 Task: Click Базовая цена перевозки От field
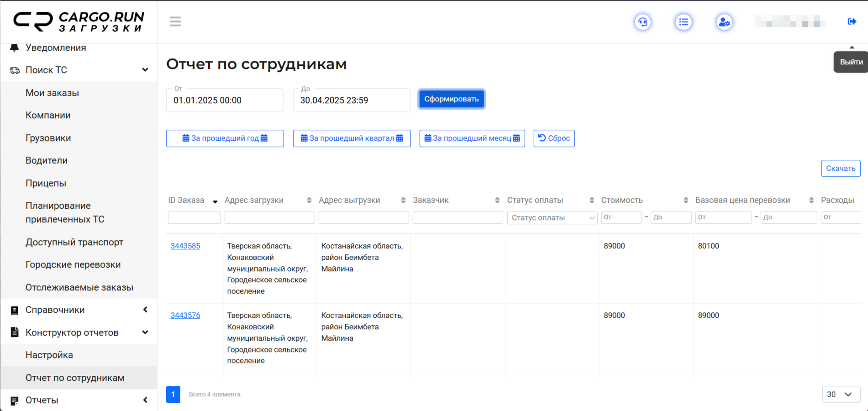724,217
